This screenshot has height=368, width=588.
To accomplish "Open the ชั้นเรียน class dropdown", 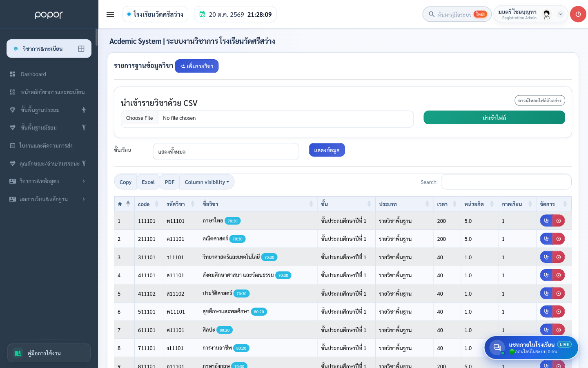I will pos(226,152).
